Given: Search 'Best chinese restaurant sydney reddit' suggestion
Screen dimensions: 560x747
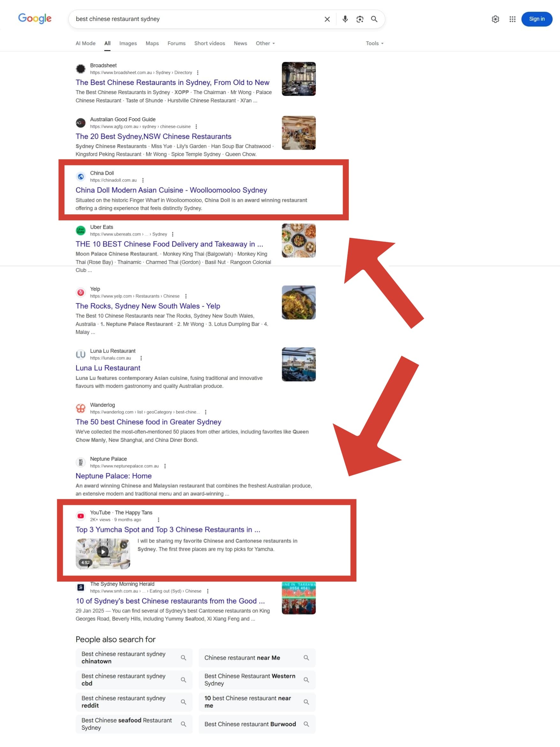Looking at the screenshot, I should (x=134, y=702).
